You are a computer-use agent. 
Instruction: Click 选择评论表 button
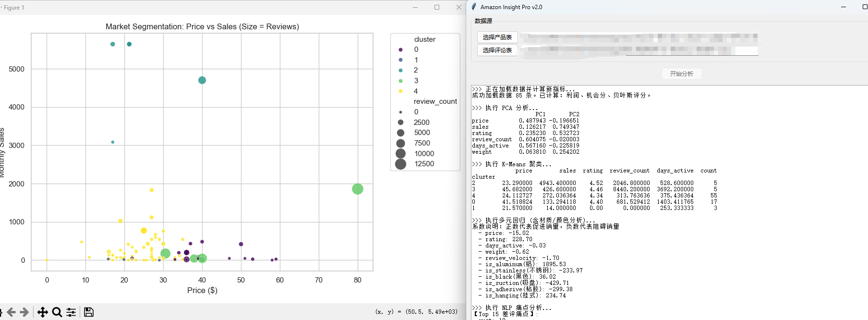tap(497, 50)
